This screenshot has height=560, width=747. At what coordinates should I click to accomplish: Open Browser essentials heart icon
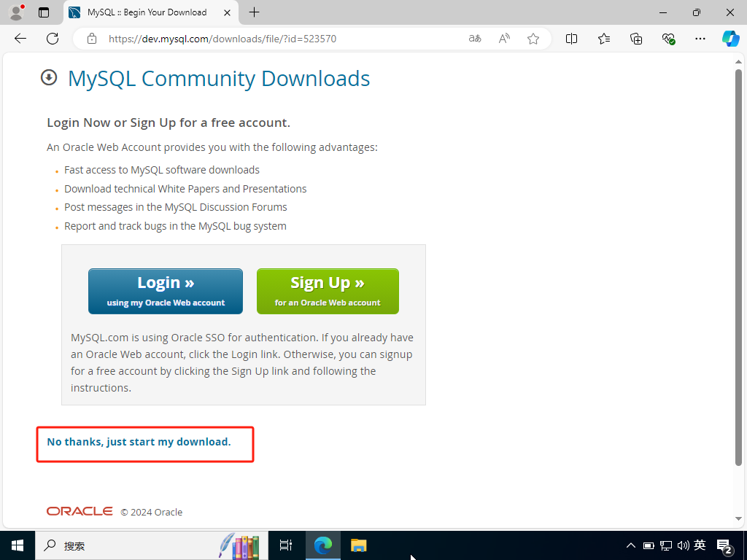(x=668, y=39)
